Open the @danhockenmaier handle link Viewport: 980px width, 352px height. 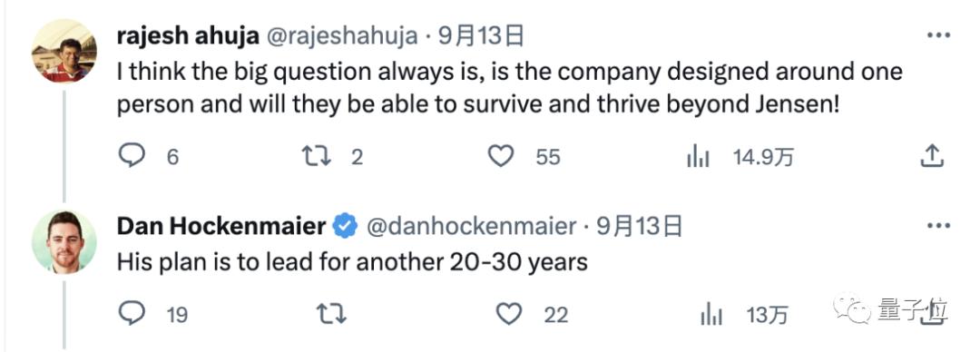[470, 226]
